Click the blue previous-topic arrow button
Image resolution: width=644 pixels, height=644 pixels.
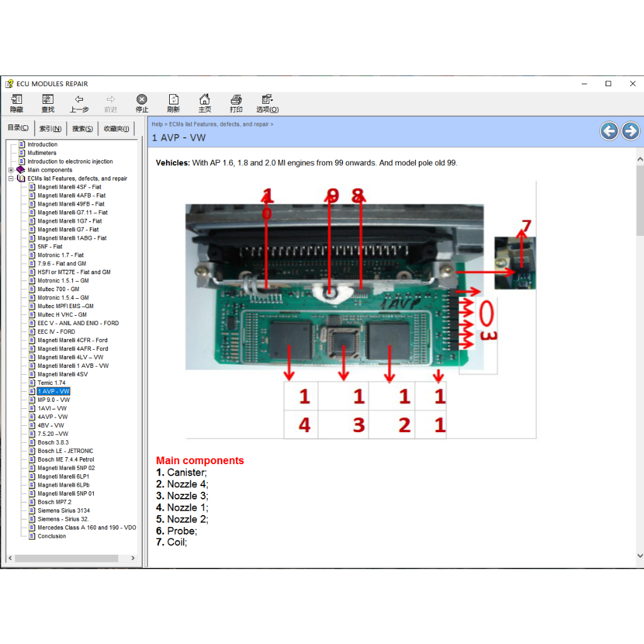point(609,131)
